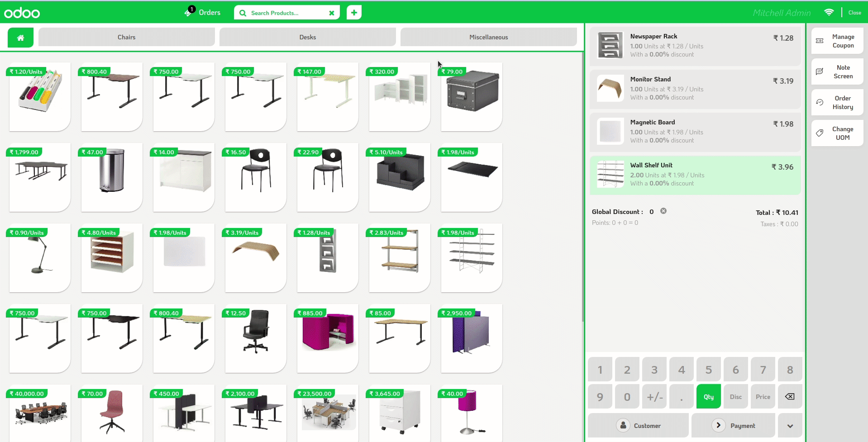The image size is (868, 442).
Task: Add the ₹ 47.00 pedal bin product
Action: coord(112,177)
